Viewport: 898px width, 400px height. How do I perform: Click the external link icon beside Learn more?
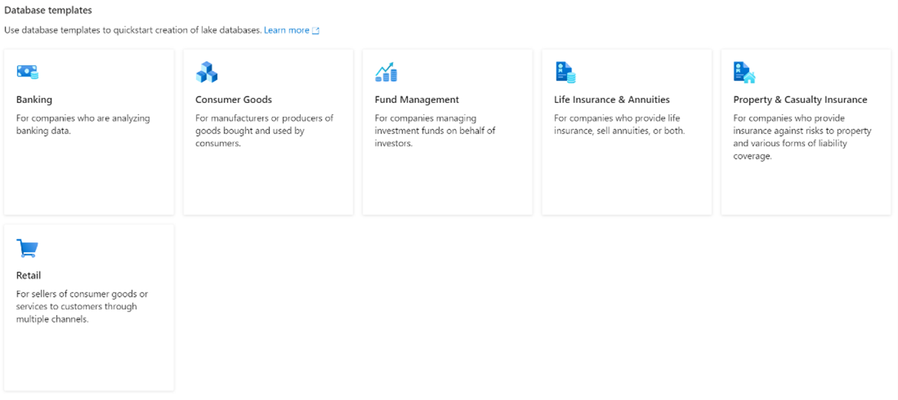316,30
